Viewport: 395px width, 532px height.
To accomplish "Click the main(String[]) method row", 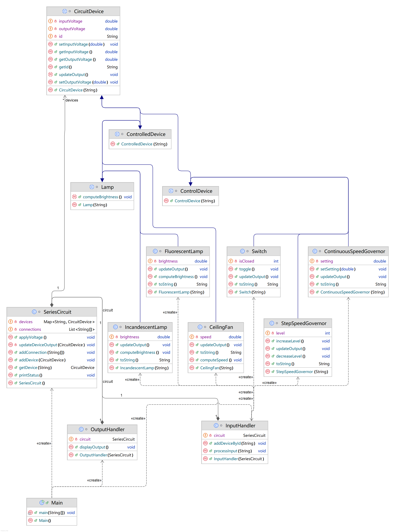I will [x=52, y=512].
